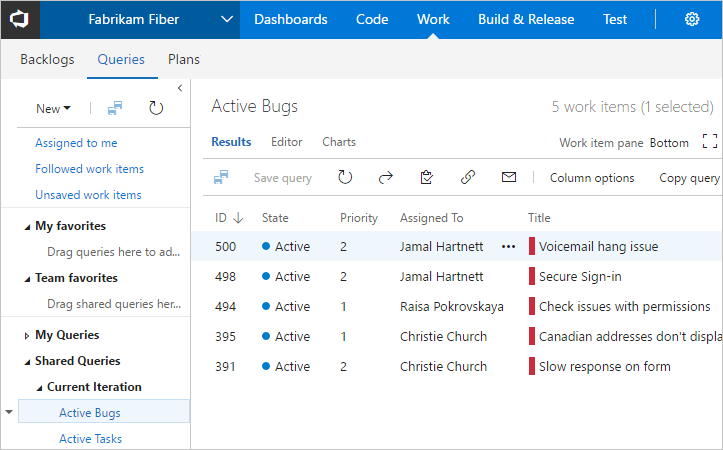Click toolbar new work item icon
The image size is (723, 450).
[221, 178]
